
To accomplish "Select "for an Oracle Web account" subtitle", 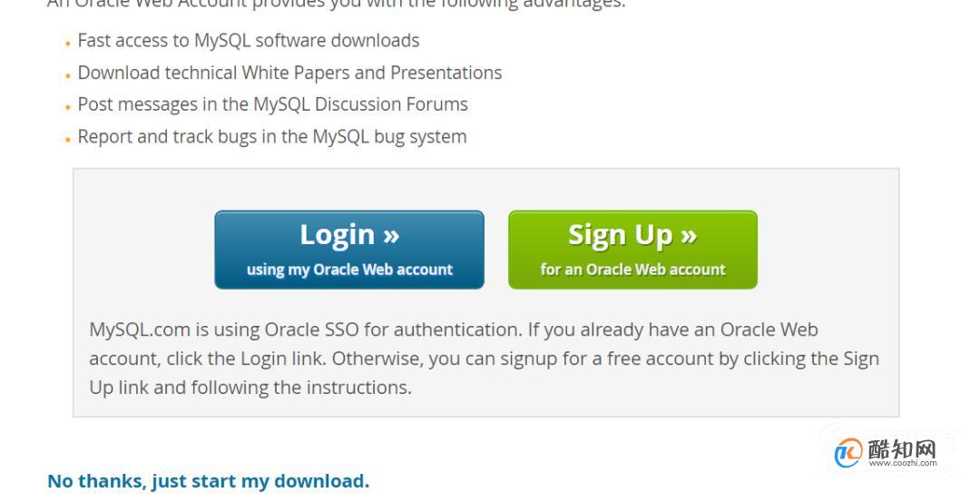I will (632, 270).
